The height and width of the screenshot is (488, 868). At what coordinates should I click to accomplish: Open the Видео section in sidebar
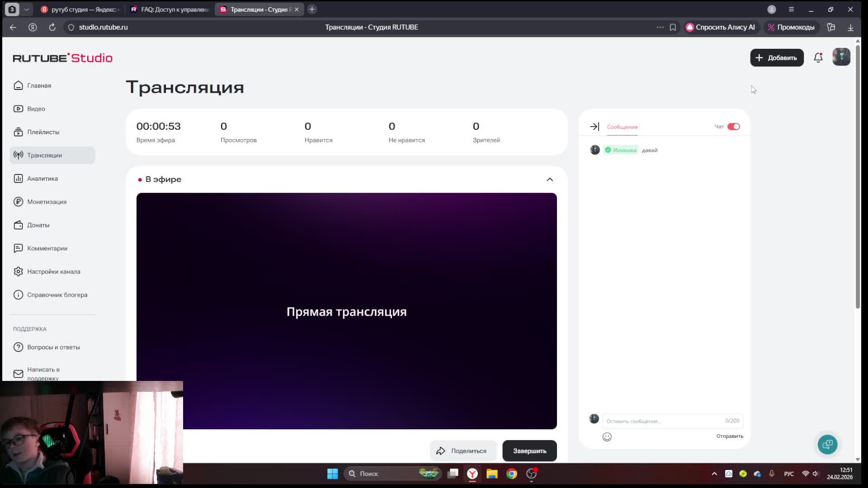(x=36, y=108)
